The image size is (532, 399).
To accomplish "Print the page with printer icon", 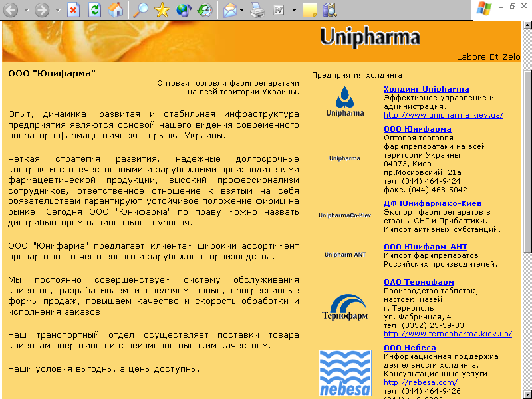I will [257, 10].
